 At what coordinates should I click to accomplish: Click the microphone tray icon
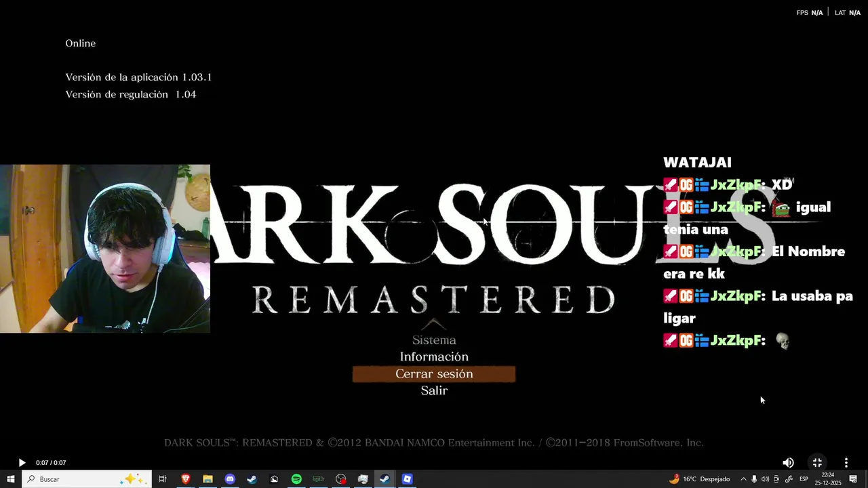(x=754, y=479)
